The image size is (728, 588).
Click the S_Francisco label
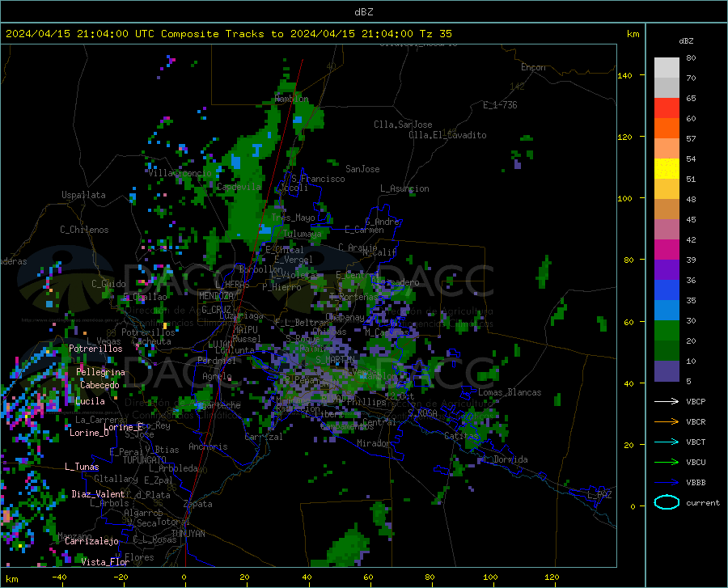[318, 179]
